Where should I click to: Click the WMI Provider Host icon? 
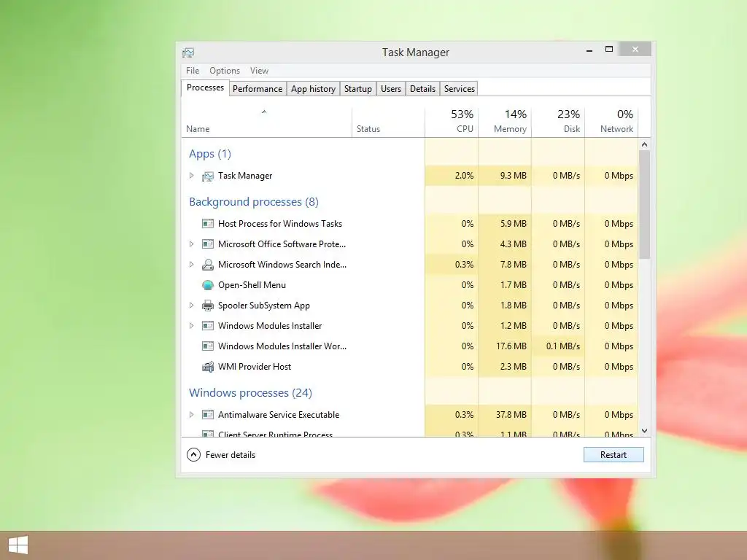208,367
